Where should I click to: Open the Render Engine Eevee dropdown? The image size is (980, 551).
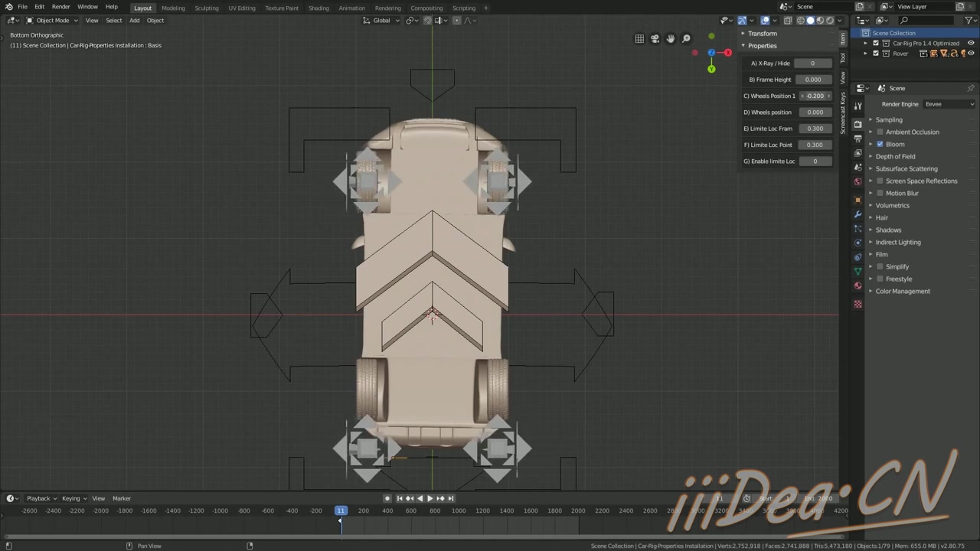(949, 104)
